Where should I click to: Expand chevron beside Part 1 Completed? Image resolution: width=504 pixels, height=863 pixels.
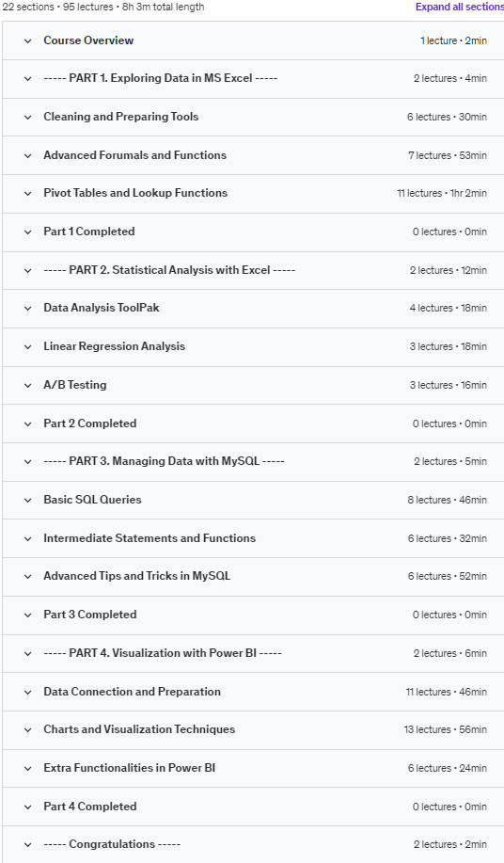click(28, 232)
